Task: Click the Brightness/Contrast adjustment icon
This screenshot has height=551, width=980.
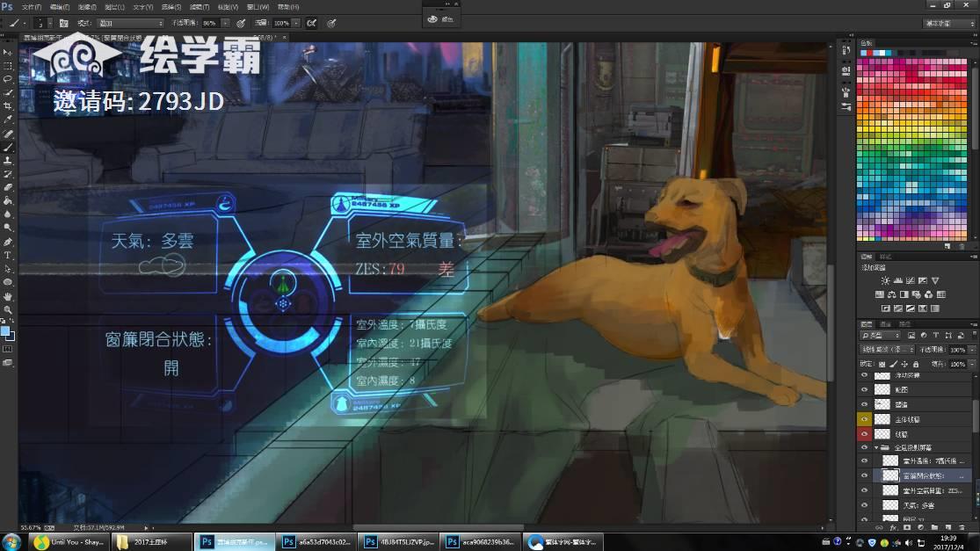Action: [x=885, y=281]
